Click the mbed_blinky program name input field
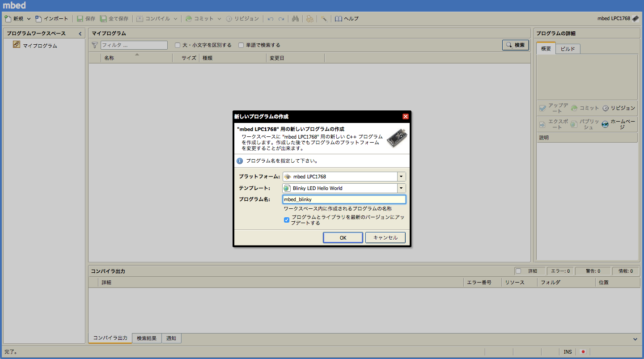644x359 pixels. (x=343, y=199)
